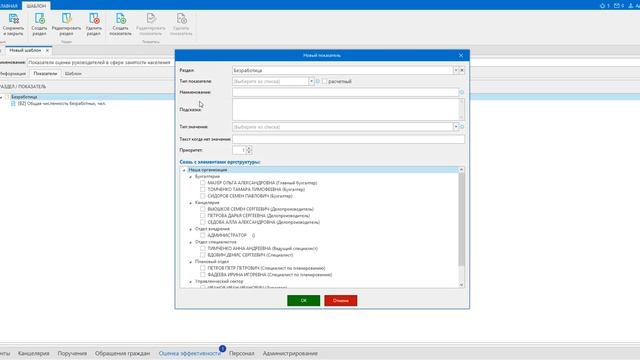Screen dimensions: 640x360
Task: Open the Тип значения dropdown list
Action: 456,127
